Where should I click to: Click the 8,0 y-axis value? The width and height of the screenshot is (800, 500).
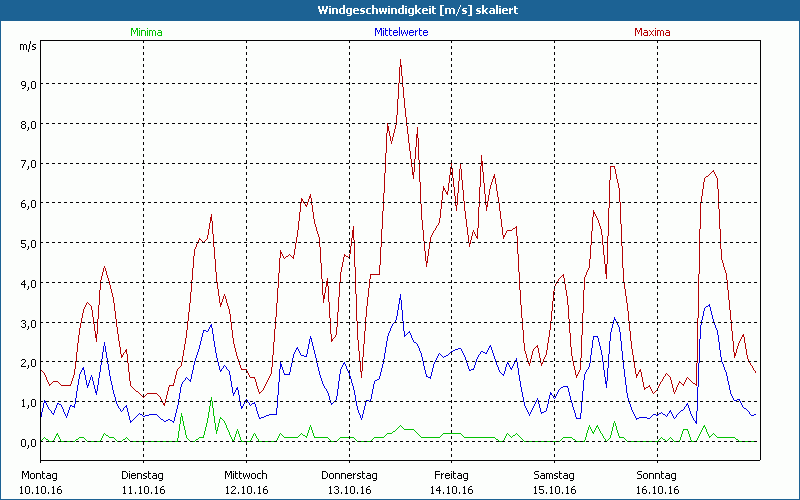[x=29, y=124]
